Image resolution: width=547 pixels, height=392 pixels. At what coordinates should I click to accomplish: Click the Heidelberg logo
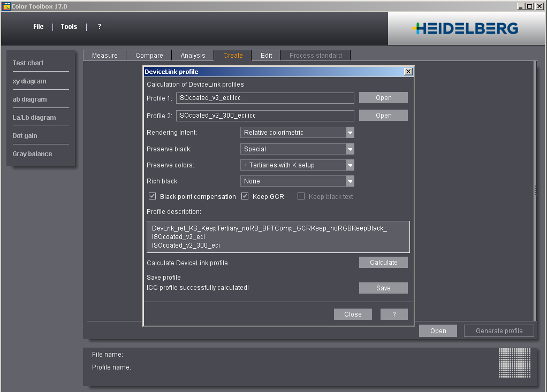(465, 28)
